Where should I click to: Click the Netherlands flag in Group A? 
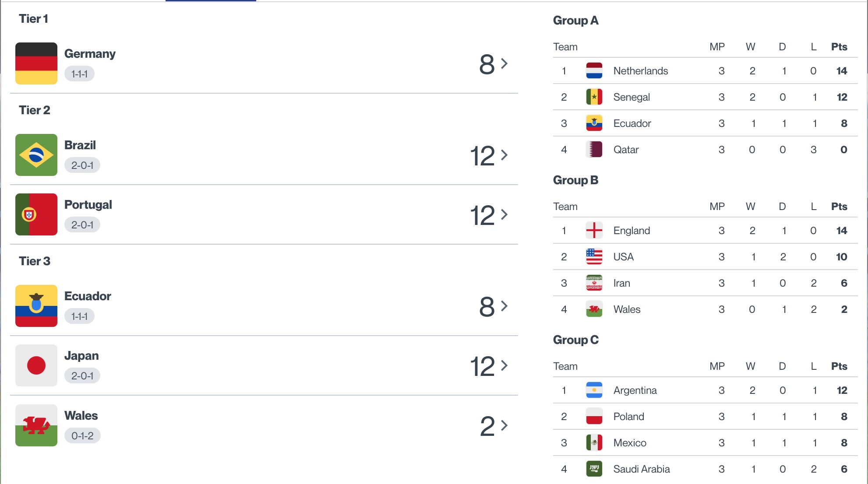coord(594,71)
